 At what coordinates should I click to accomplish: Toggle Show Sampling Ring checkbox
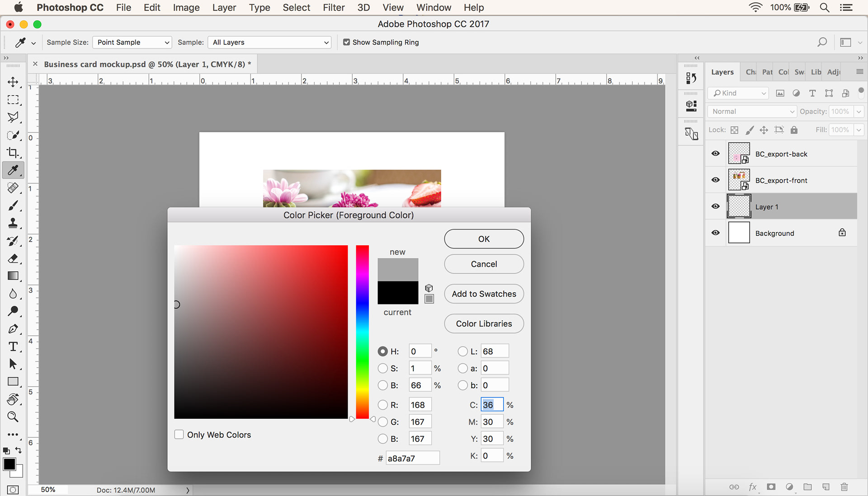[x=346, y=42]
